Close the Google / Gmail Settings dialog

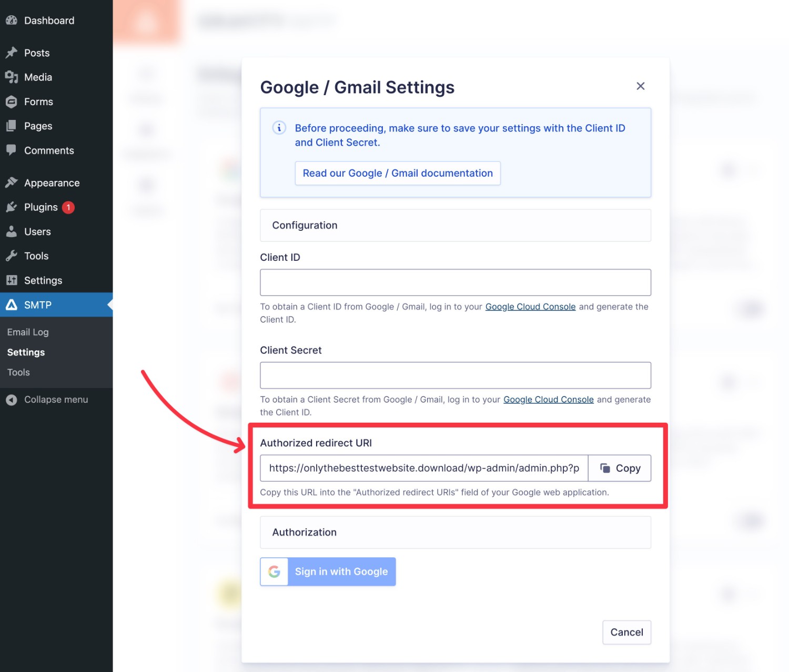[640, 86]
